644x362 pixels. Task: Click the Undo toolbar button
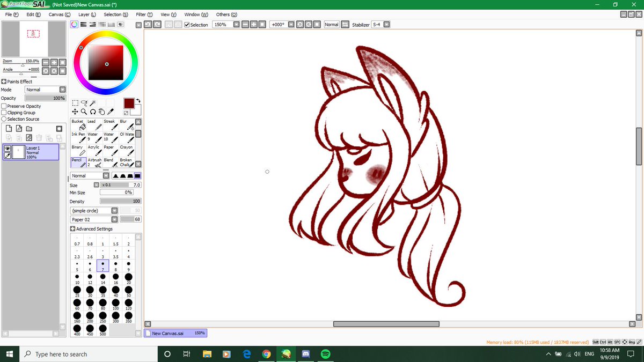click(x=148, y=25)
